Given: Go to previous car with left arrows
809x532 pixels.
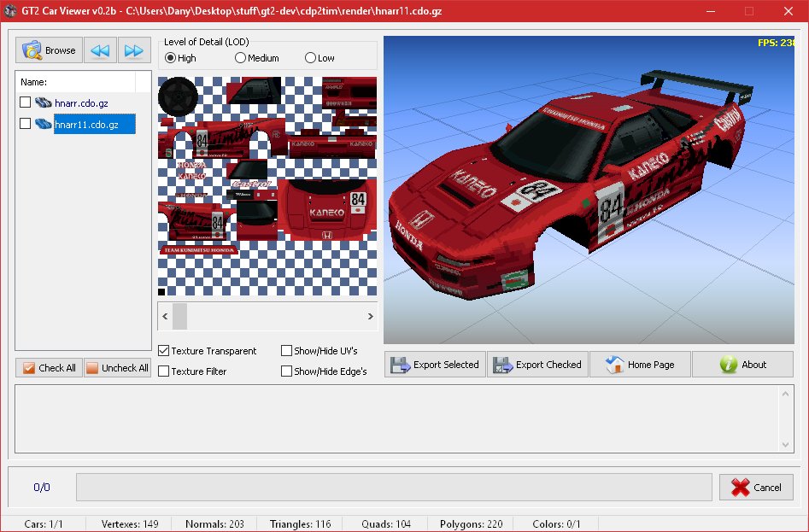Looking at the screenshot, I should point(100,50).
